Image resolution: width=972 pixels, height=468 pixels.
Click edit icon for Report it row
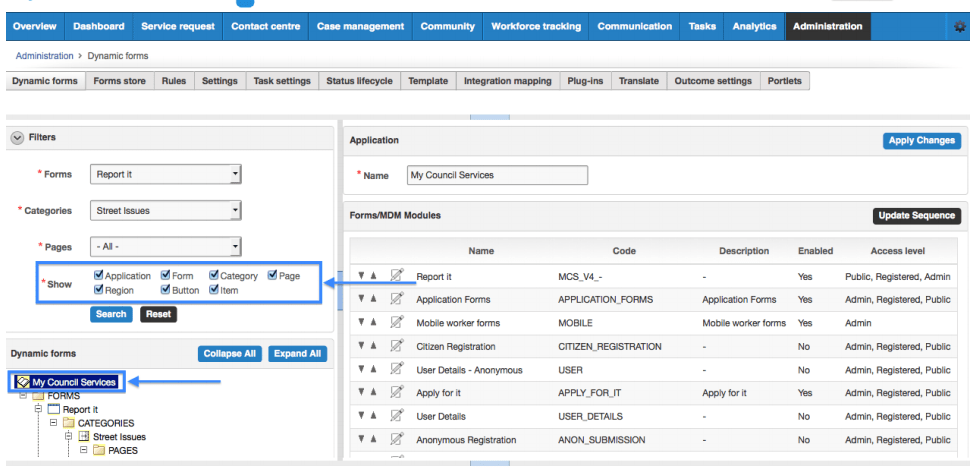click(397, 275)
